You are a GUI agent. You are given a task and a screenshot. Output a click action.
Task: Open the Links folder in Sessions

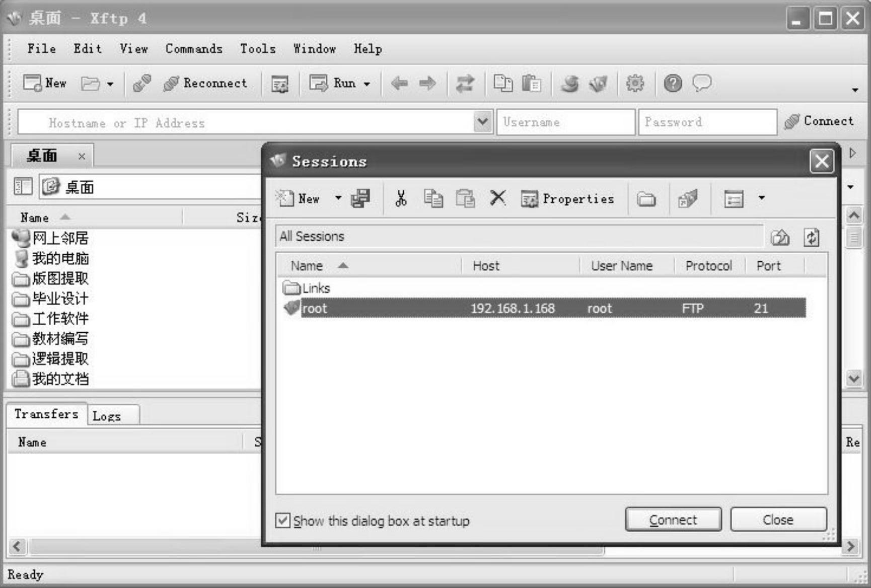(x=306, y=288)
